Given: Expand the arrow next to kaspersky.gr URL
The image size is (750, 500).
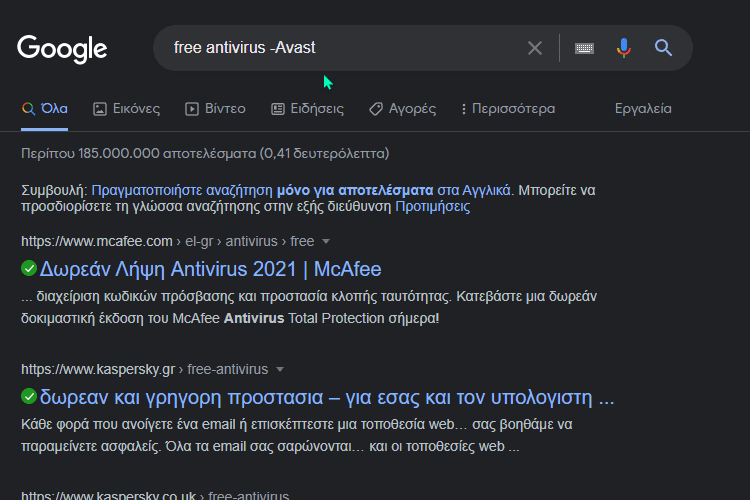Looking at the screenshot, I should [x=280, y=369].
